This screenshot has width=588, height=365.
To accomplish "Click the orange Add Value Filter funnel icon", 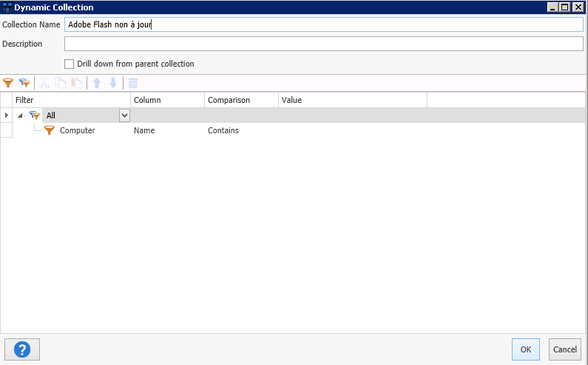I will tap(8, 83).
